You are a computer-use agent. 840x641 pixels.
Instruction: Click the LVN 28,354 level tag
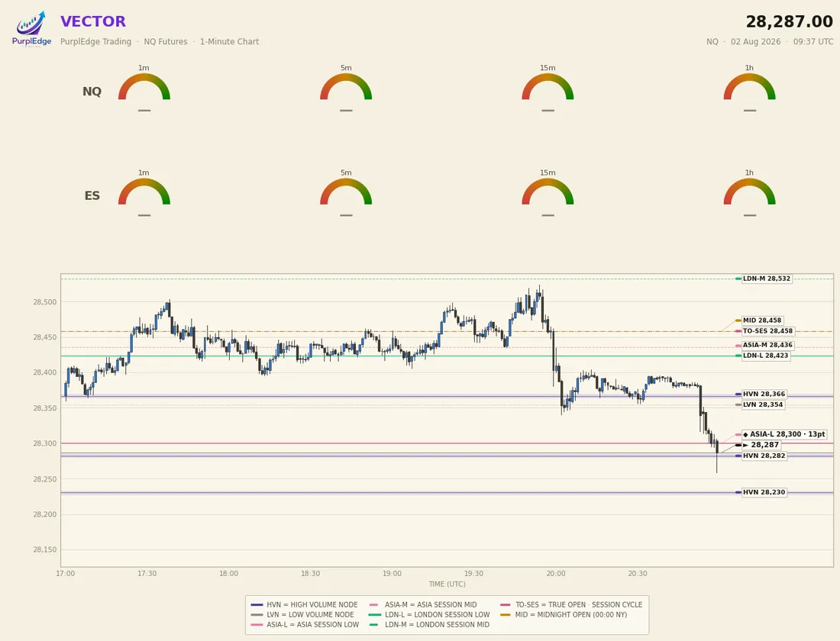tap(763, 405)
